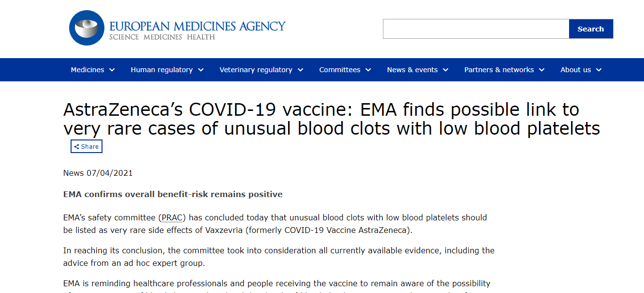Follow the PRAC glossary link
The image size is (644, 293).
coord(173,217)
